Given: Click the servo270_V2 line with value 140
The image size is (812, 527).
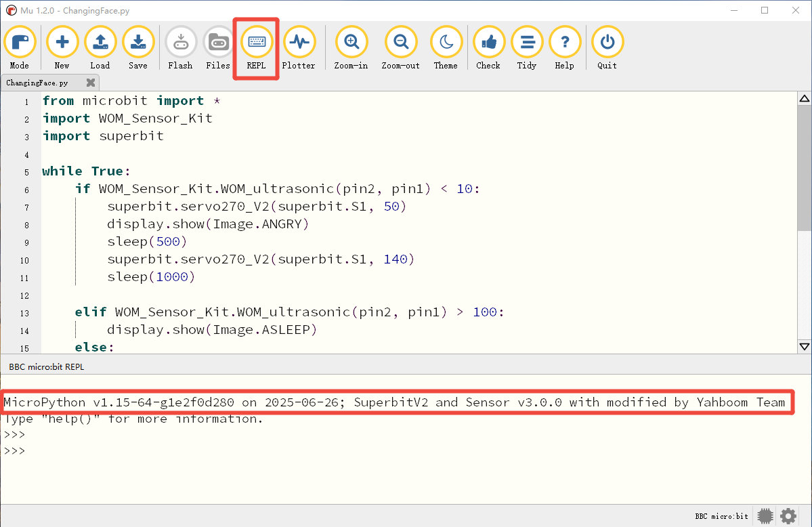Looking at the screenshot, I should [x=261, y=259].
